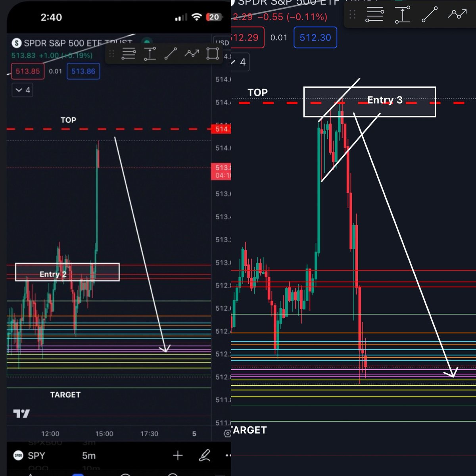Tap the 512.30 buy button in the right chart
The image size is (476, 476).
click(315, 38)
